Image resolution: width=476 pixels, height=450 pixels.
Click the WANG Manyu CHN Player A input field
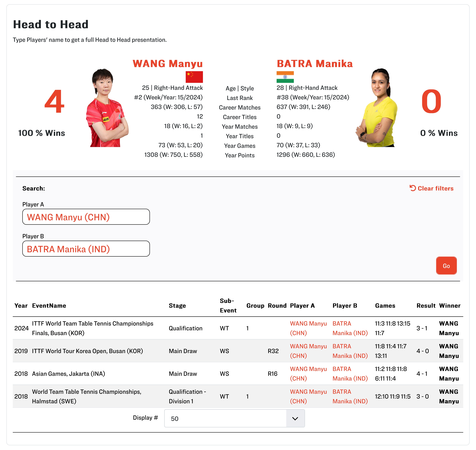point(86,217)
